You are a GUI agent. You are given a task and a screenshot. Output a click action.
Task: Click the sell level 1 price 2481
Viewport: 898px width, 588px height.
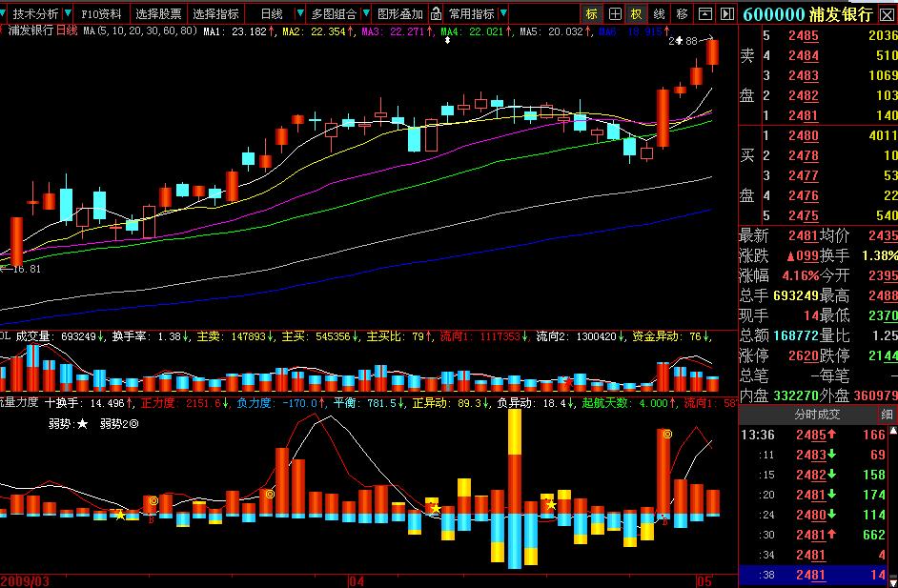tap(803, 115)
